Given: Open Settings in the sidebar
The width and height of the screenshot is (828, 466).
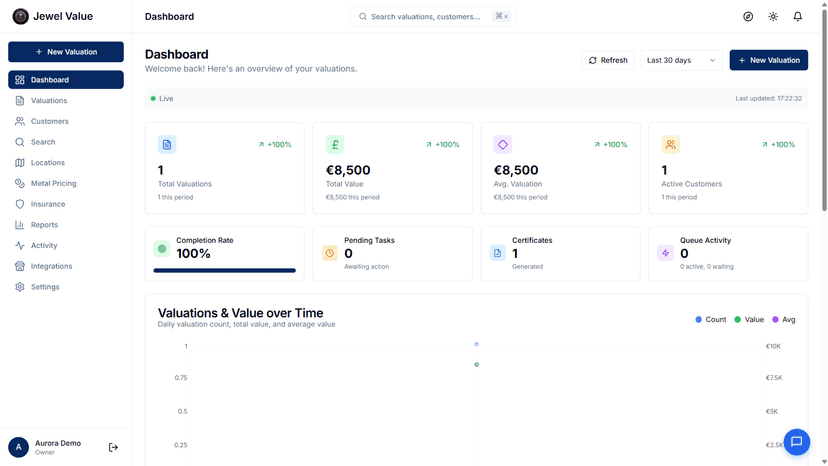Looking at the screenshot, I should pyautogui.click(x=66, y=287).
